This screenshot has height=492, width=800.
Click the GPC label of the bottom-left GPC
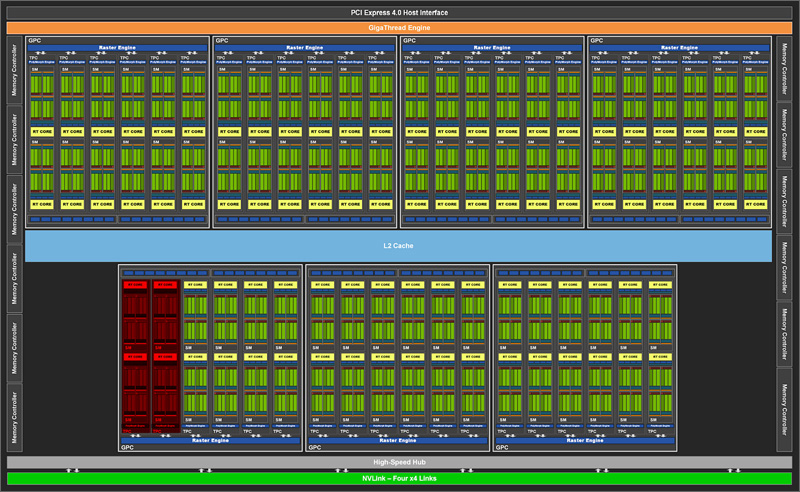pos(128,447)
